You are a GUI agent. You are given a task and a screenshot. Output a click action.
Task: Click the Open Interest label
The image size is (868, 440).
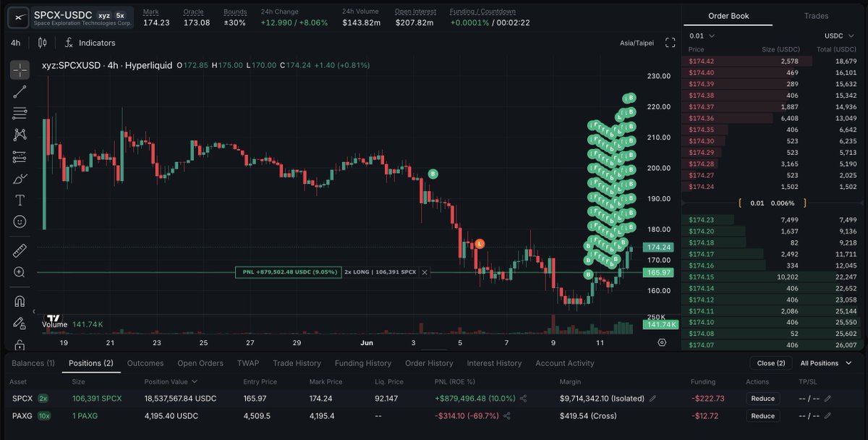coord(415,12)
